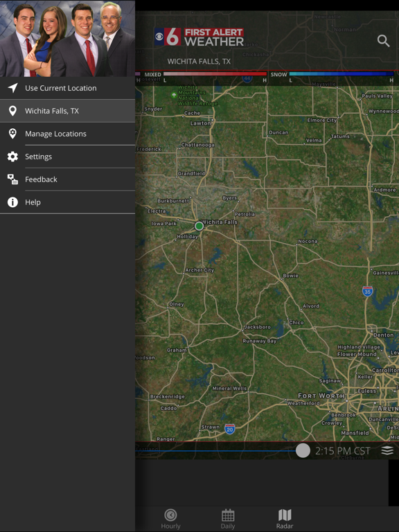Tap the Bowie label on map
This screenshot has width=399, height=532.
point(290,276)
